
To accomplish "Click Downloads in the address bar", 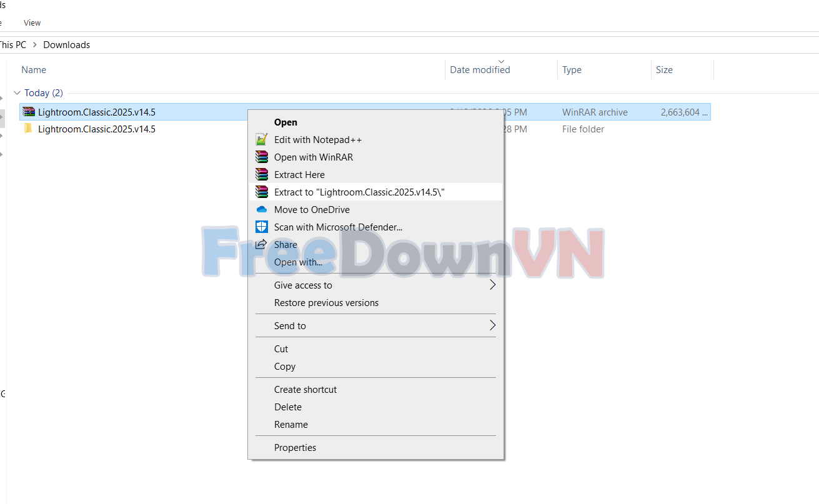I will point(66,44).
